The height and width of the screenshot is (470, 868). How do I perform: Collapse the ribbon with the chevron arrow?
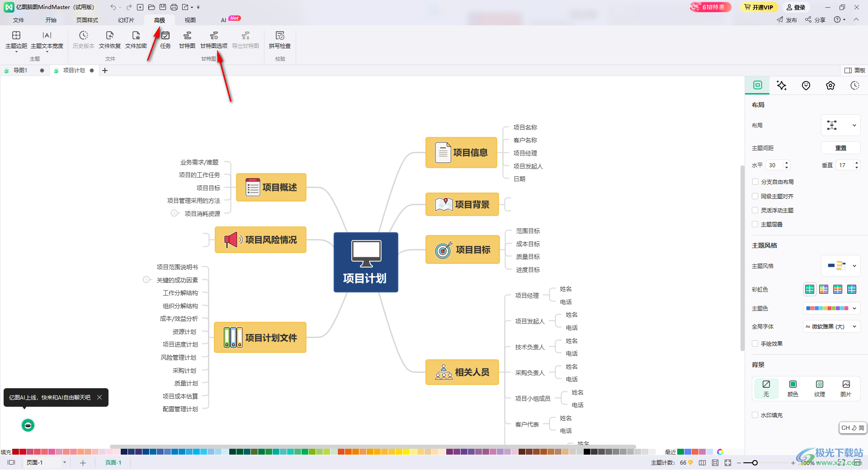[856, 19]
